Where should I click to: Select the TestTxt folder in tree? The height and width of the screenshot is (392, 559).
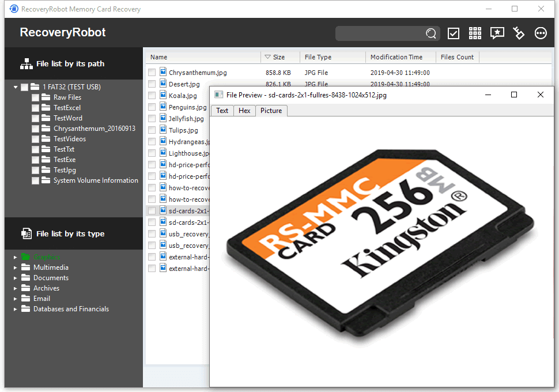click(64, 149)
